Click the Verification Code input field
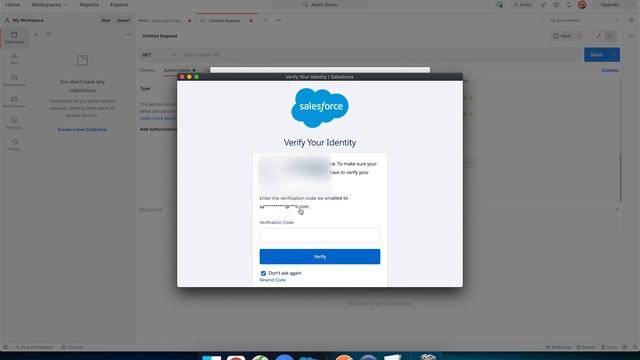640x360 pixels. pyautogui.click(x=320, y=235)
